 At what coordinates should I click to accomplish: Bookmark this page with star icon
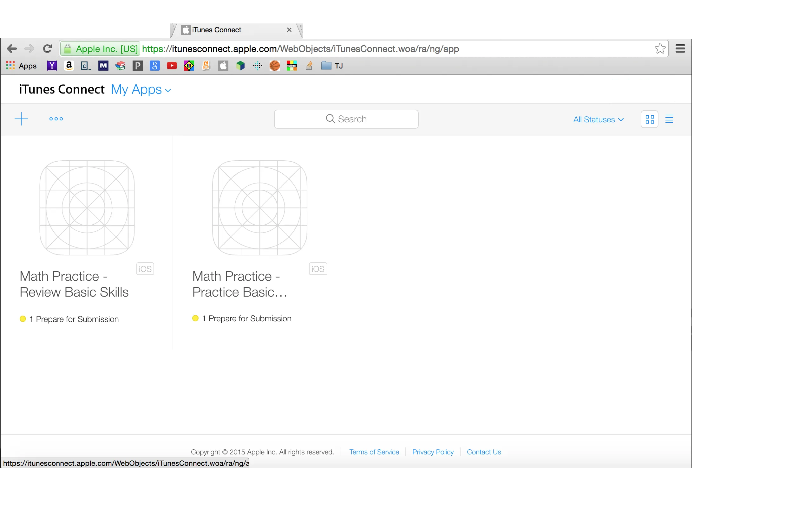pyautogui.click(x=660, y=48)
